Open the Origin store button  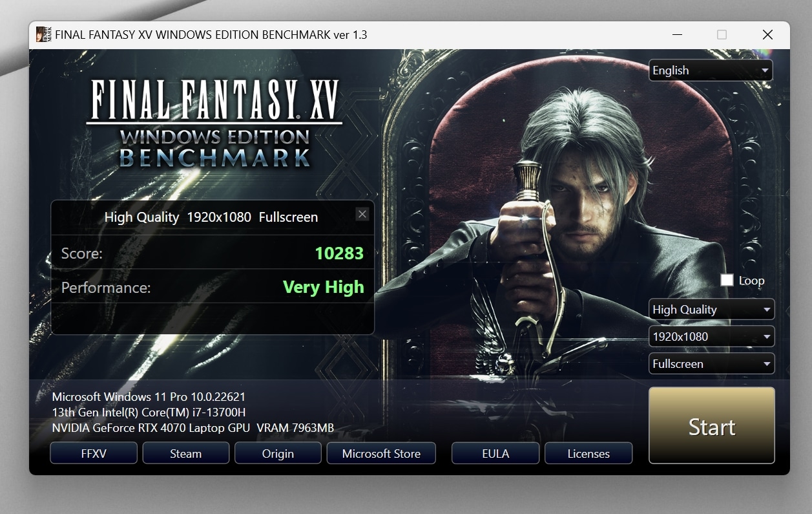coord(278,453)
